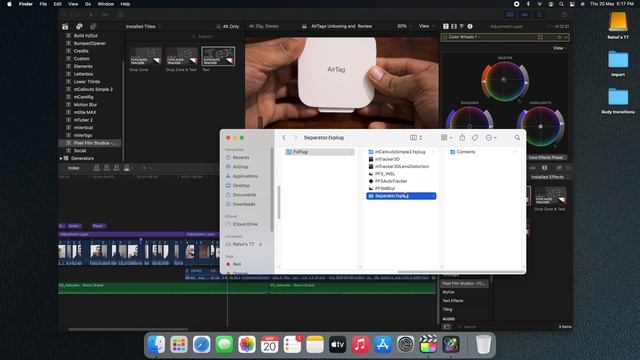The width and height of the screenshot is (640, 360).
Task: Open the View menu in menu bar
Action: (x=73, y=4)
